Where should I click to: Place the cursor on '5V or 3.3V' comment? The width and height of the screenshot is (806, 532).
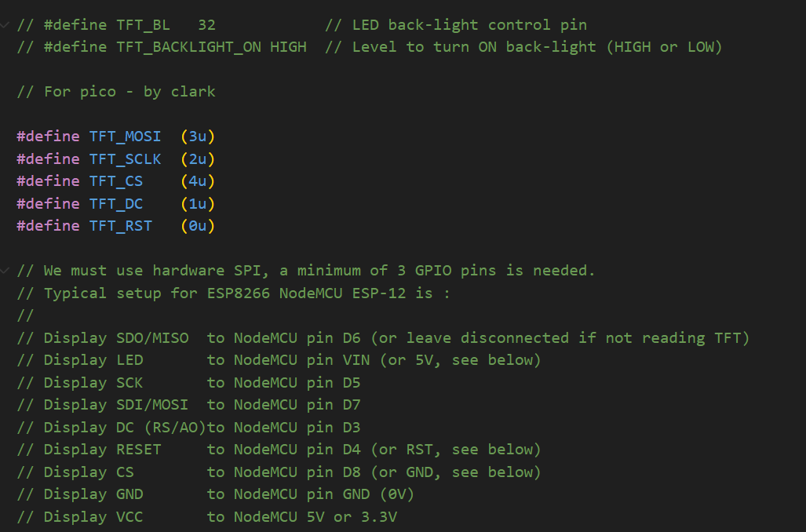coord(352,516)
